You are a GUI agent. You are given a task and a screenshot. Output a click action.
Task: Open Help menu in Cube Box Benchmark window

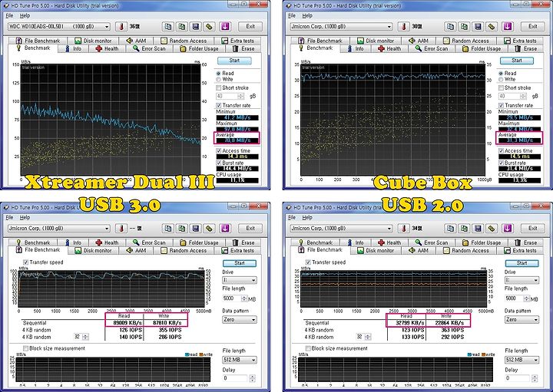pos(307,16)
